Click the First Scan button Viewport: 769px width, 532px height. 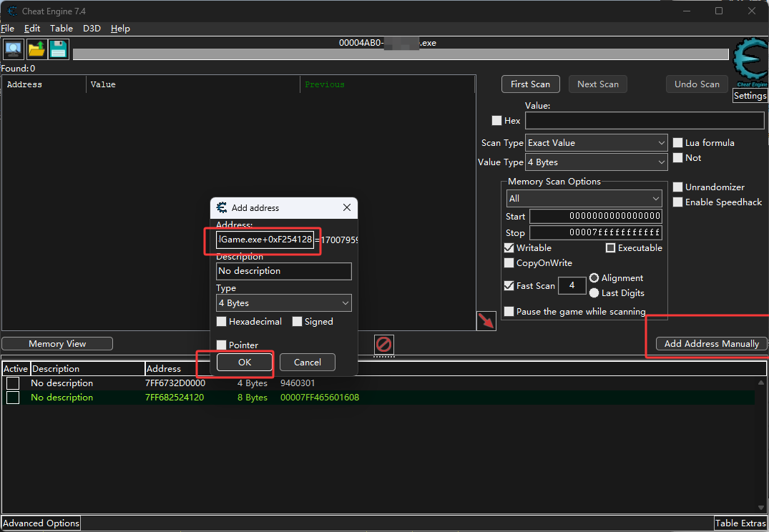[530, 84]
